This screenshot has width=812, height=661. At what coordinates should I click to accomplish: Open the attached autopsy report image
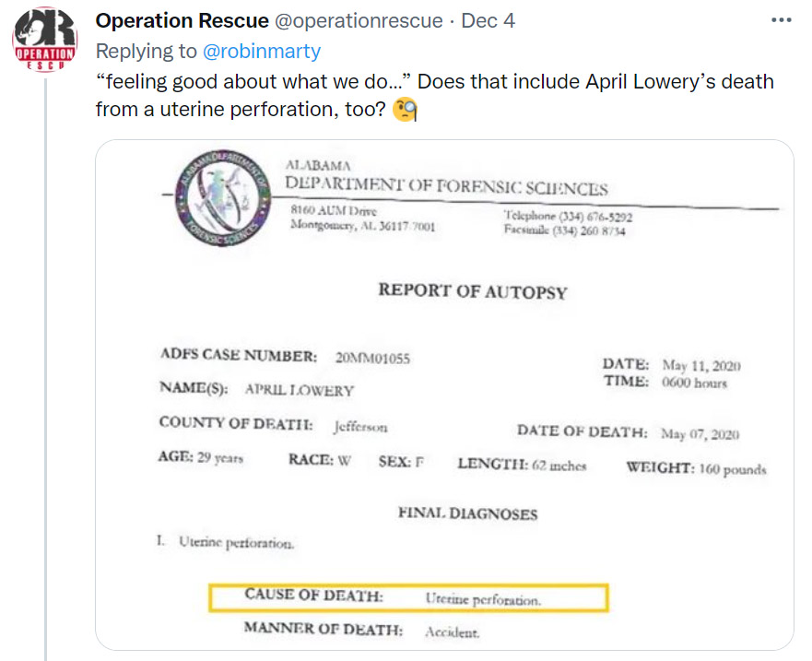(x=444, y=395)
